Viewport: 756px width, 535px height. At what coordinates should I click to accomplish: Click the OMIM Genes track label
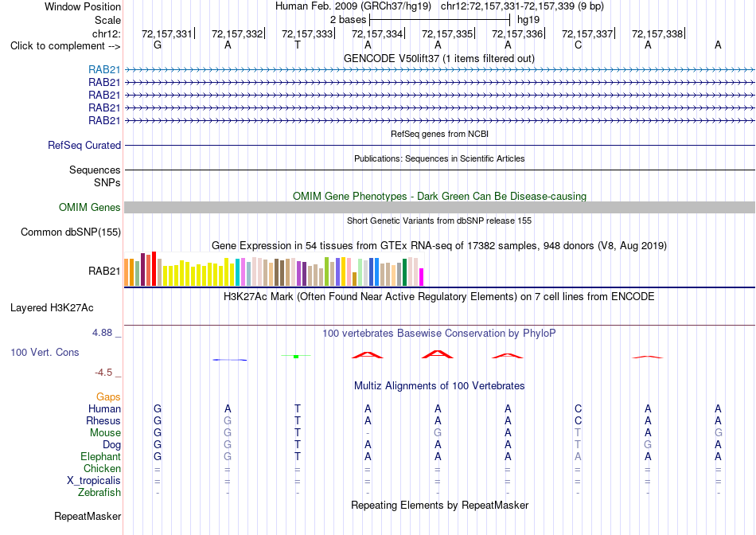coord(89,208)
